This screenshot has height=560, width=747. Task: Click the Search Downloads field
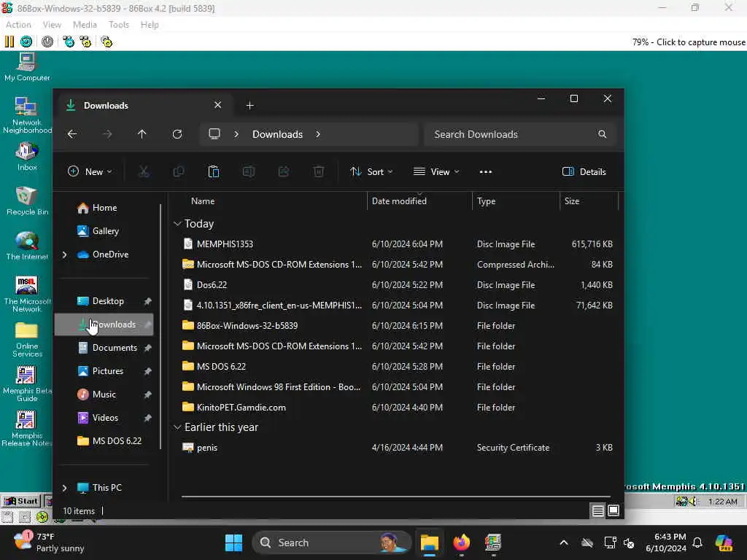tap(520, 134)
